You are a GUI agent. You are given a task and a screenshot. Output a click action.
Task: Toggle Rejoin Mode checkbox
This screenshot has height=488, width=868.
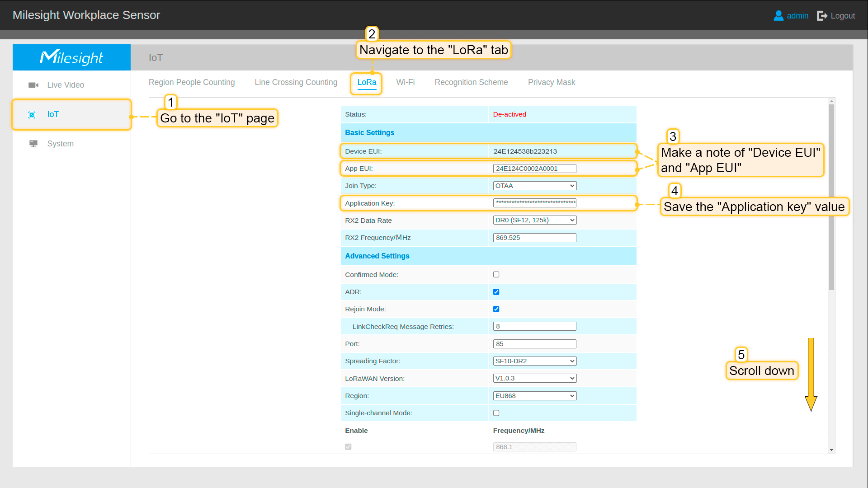[x=496, y=309]
